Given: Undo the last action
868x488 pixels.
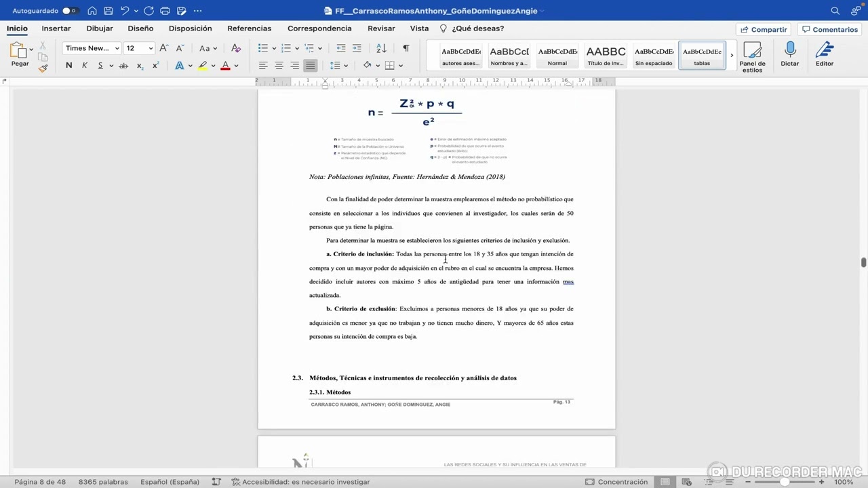Looking at the screenshot, I should [x=125, y=11].
